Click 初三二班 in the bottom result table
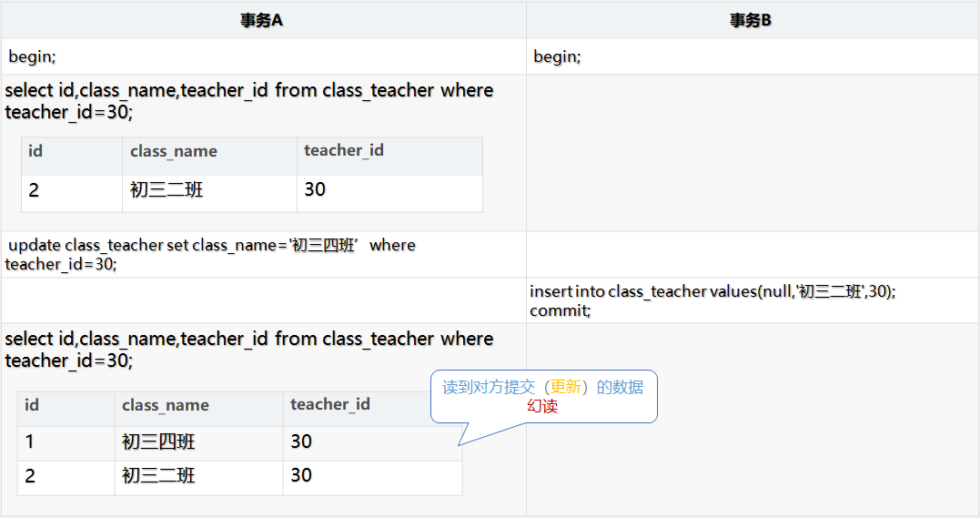The image size is (980, 518). 158,476
